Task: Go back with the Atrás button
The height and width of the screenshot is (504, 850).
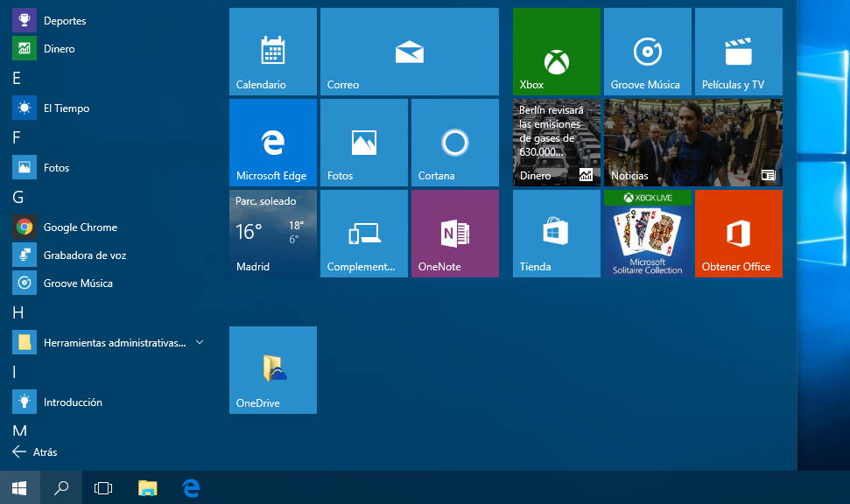Action: [35, 452]
